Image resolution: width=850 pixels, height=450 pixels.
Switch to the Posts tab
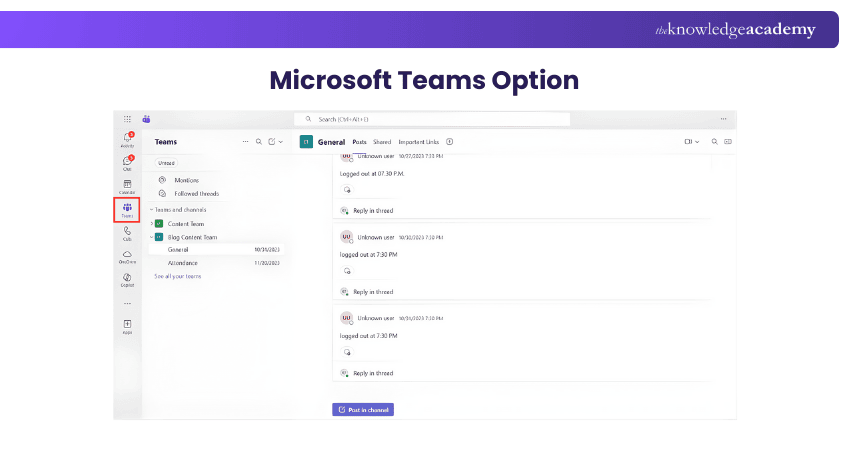pos(359,142)
